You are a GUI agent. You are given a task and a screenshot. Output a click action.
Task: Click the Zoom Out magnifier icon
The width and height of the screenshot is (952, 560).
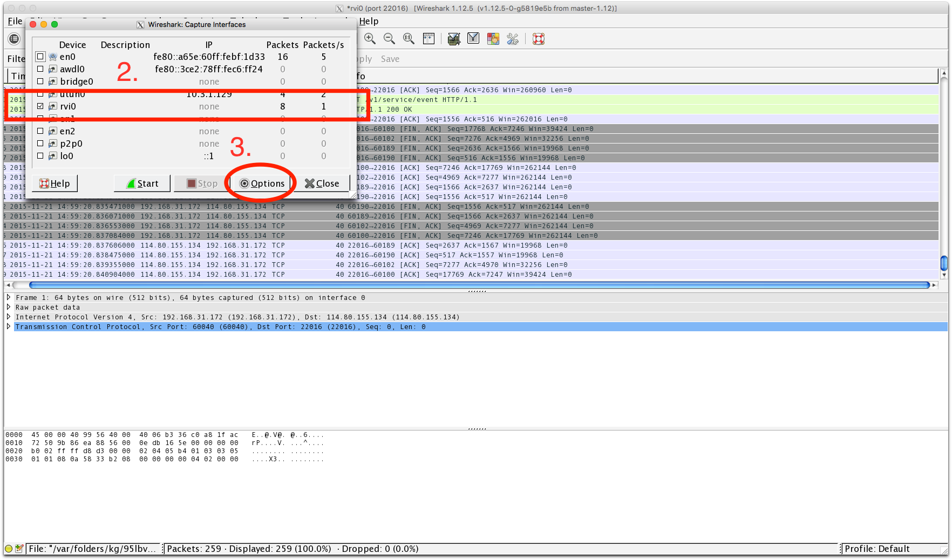389,39
